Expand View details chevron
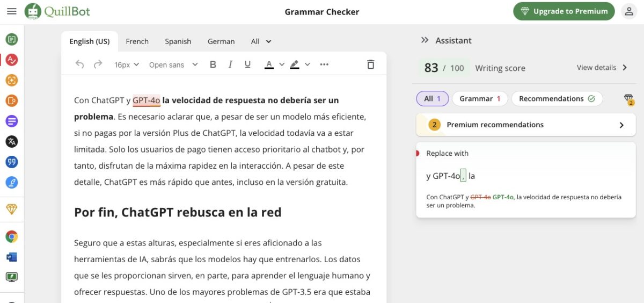 point(625,68)
